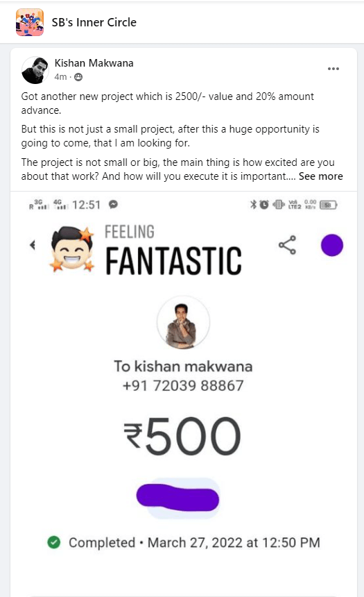
Task: Click the 4m post timestamp
Action: pyautogui.click(x=60, y=77)
